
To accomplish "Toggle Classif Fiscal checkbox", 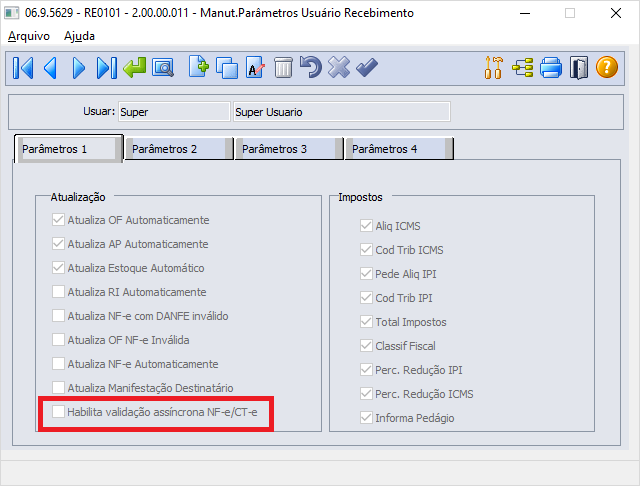I will [366, 346].
